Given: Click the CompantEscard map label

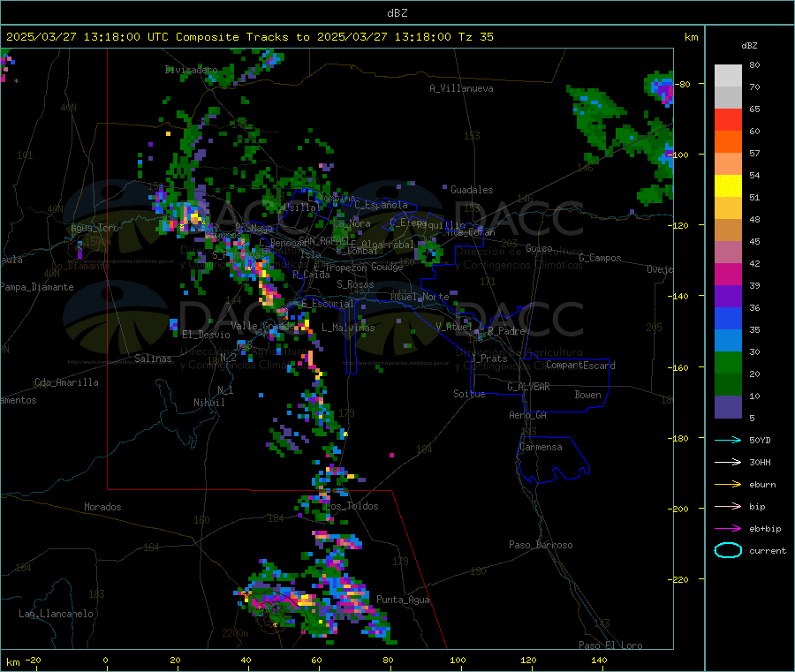Looking at the screenshot, I should coord(580,366).
